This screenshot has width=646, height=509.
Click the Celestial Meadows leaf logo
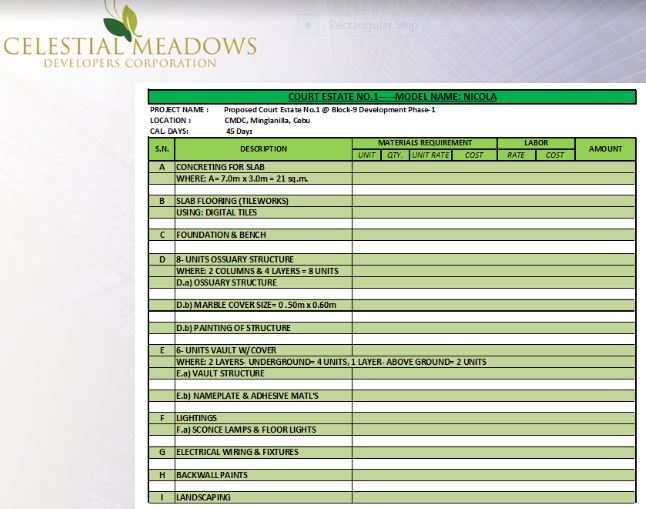pos(121,21)
